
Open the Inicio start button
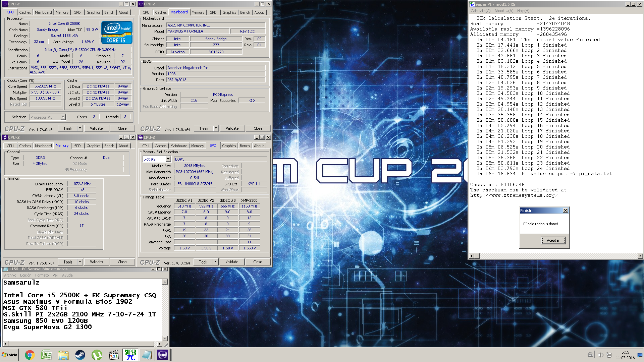tap(9, 355)
